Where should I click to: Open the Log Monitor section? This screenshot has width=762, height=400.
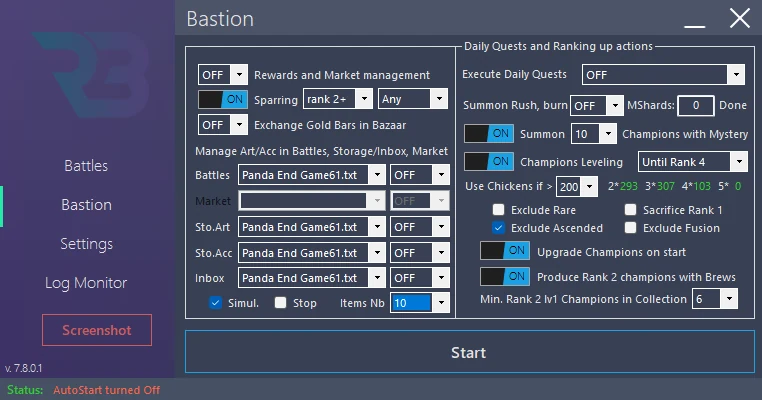(86, 282)
